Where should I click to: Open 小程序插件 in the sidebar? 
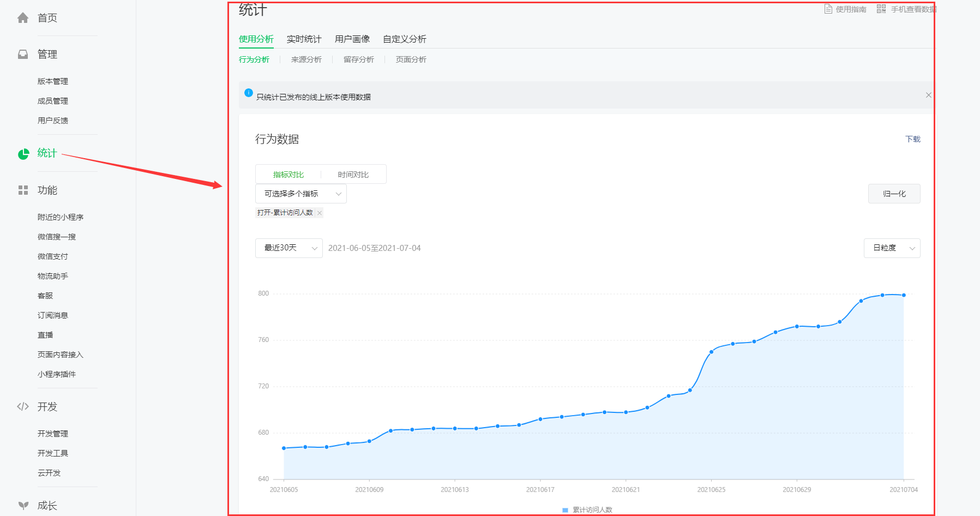point(57,374)
